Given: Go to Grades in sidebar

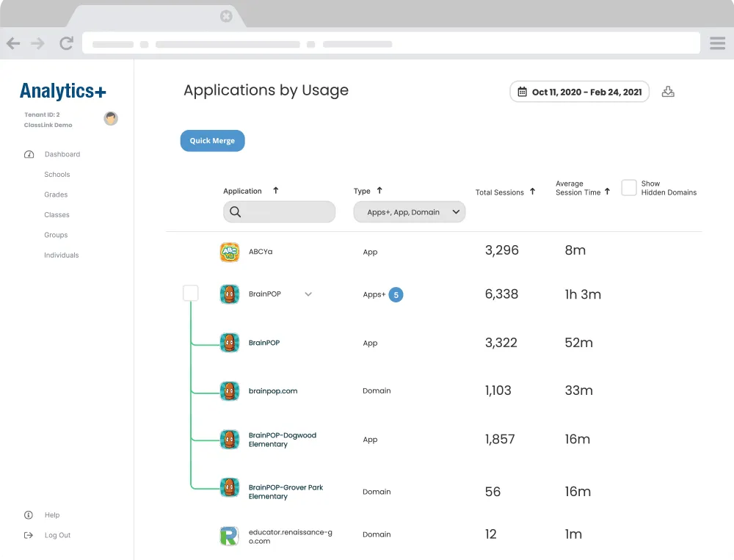Looking at the screenshot, I should [x=56, y=194].
